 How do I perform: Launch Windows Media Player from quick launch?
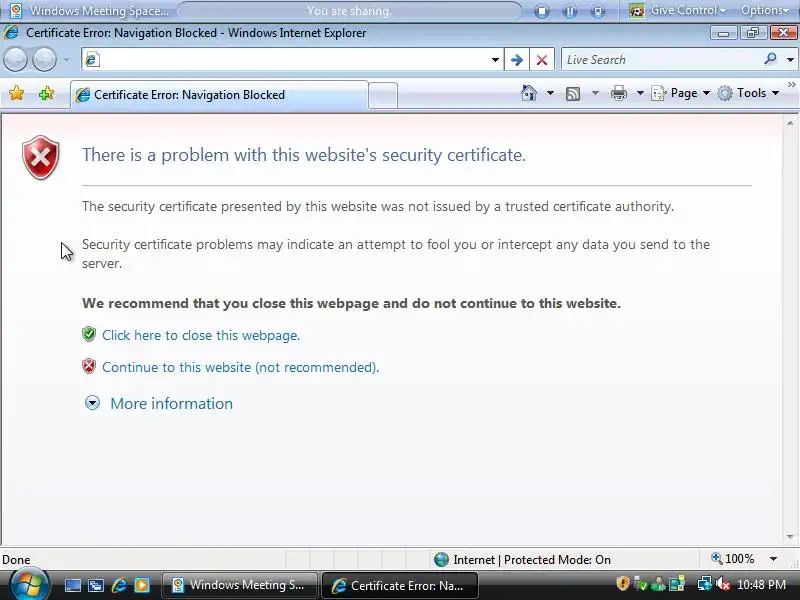pos(142,585)
